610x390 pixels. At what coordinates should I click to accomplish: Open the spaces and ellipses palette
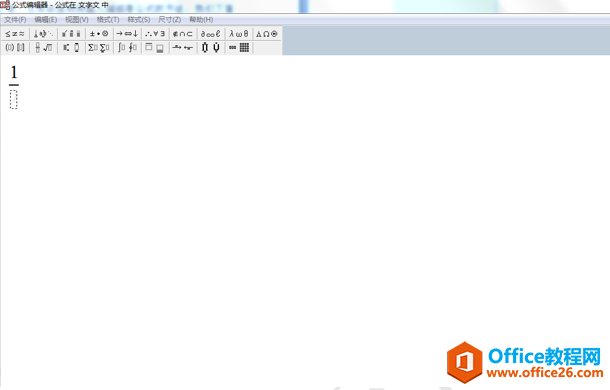tap(43, 34)
